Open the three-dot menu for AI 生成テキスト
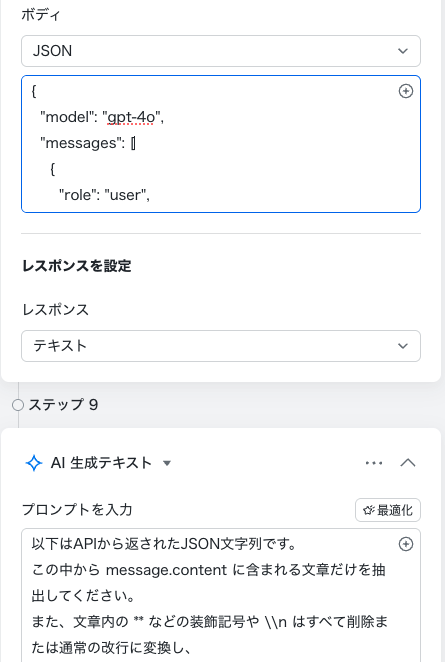The width and height of the screenshot is (445, 662). pos(374,463)
